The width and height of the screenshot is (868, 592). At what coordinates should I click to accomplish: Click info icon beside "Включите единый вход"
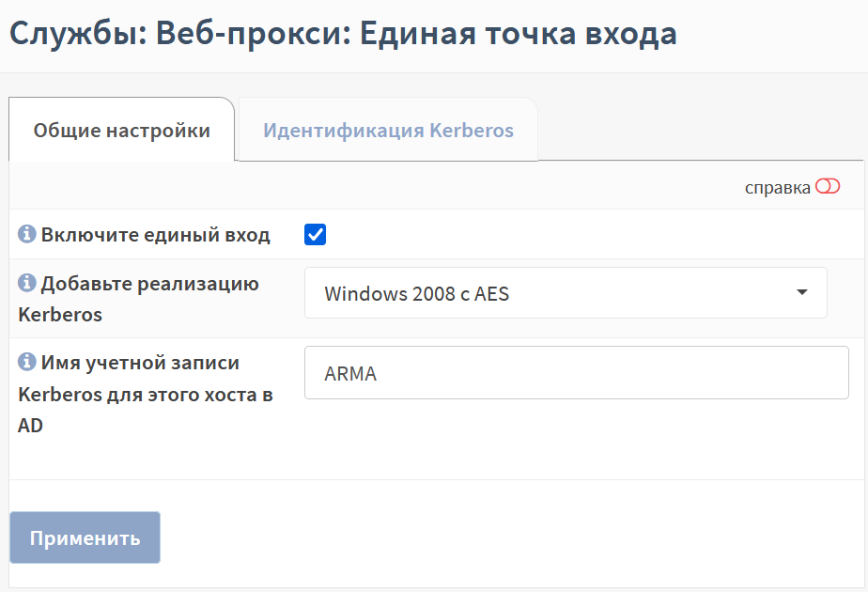click(26, 234)
